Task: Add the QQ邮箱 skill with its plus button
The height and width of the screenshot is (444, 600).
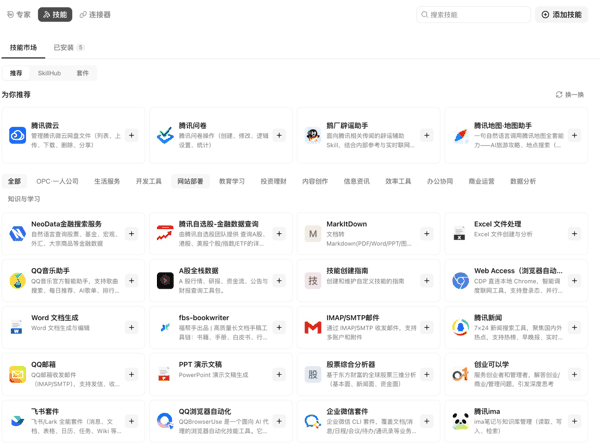Action: pyautogui.click(x=131, y=375)
